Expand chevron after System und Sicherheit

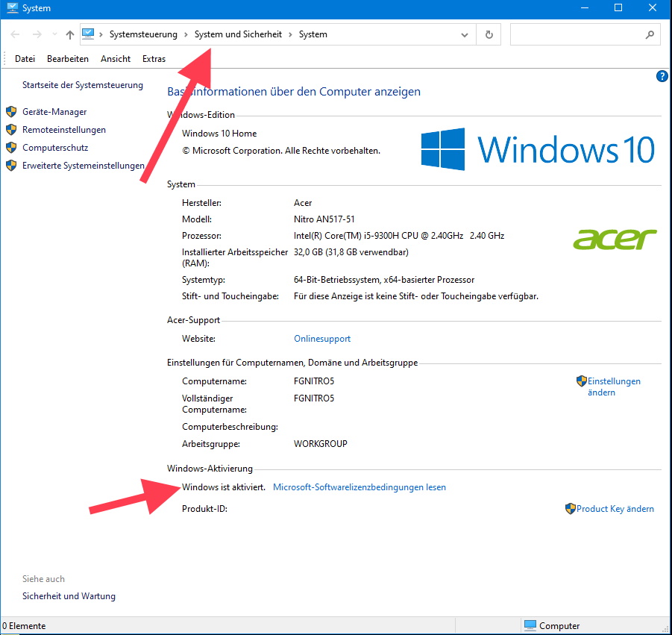(x=290, y=34)
